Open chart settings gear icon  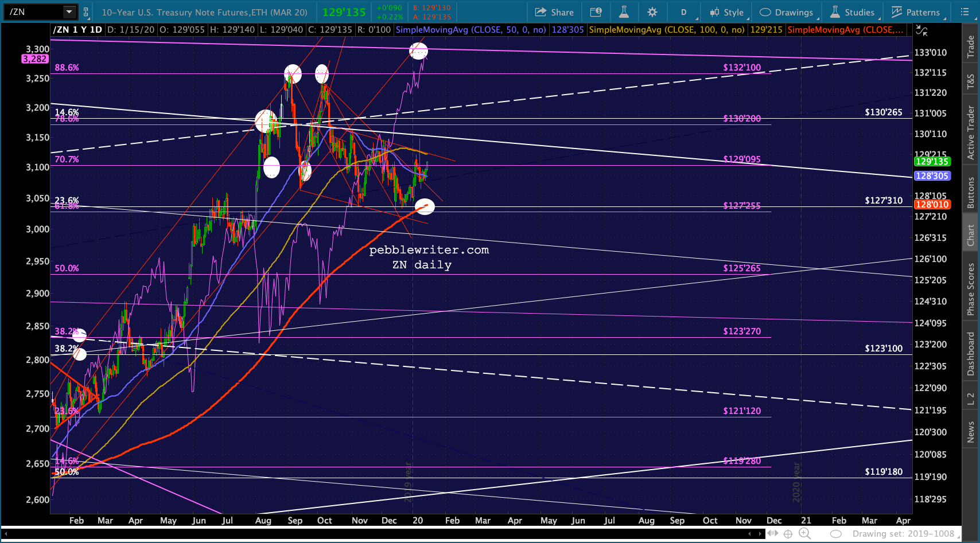652,12
